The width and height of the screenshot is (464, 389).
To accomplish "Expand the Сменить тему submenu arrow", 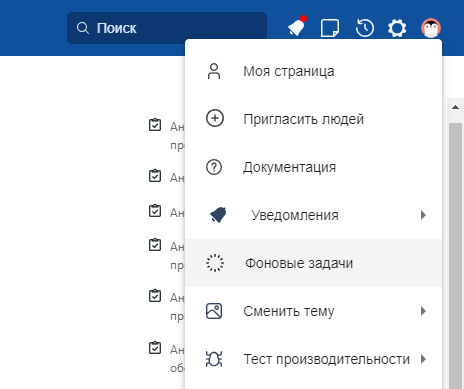I will point(423,311).
